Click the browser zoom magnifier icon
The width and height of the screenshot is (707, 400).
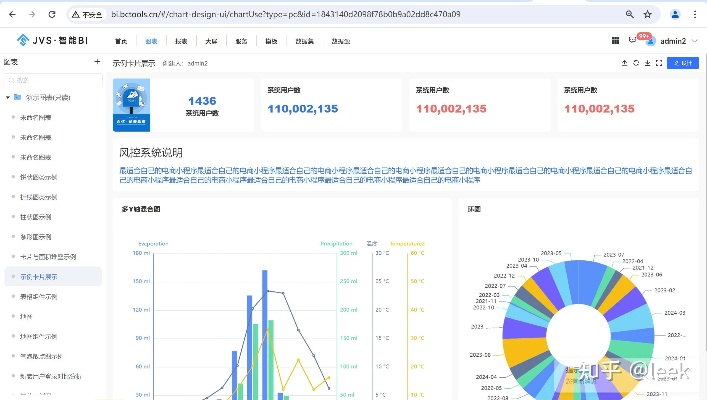point(629,15)
